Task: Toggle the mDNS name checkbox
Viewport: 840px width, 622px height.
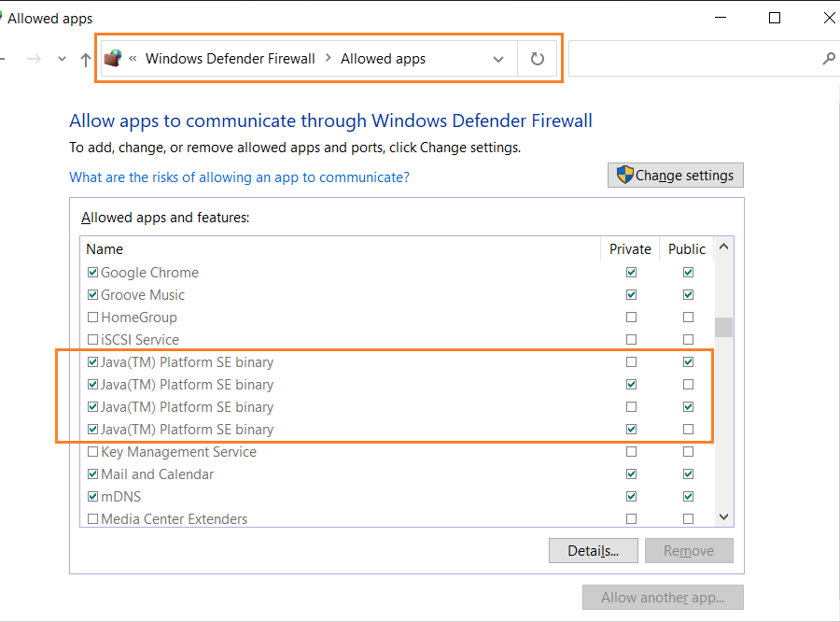Action: point(92,497)
